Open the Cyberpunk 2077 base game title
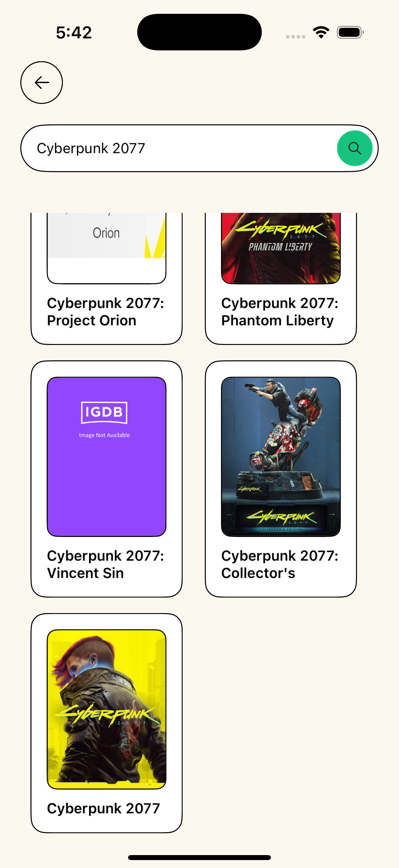 point(103,808)
